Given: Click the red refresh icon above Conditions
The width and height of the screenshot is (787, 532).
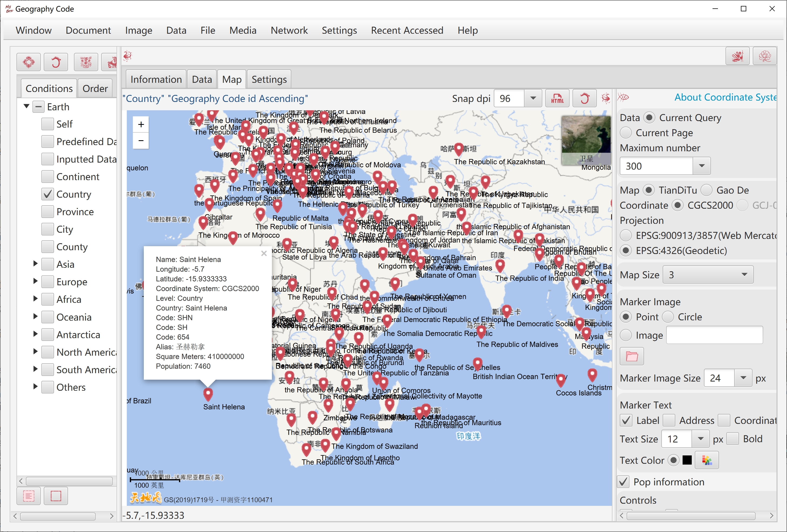Looking at the screenshot, I should tap(56, 62).
